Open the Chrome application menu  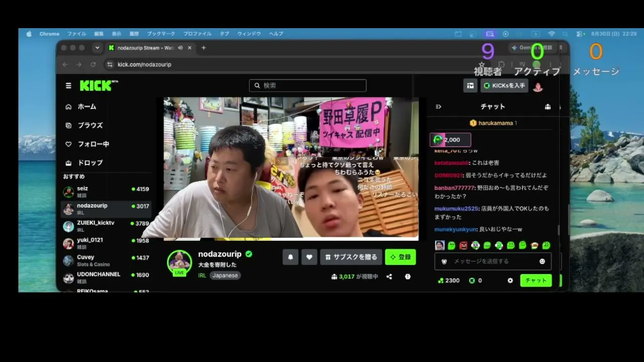(x=49, y=34)
